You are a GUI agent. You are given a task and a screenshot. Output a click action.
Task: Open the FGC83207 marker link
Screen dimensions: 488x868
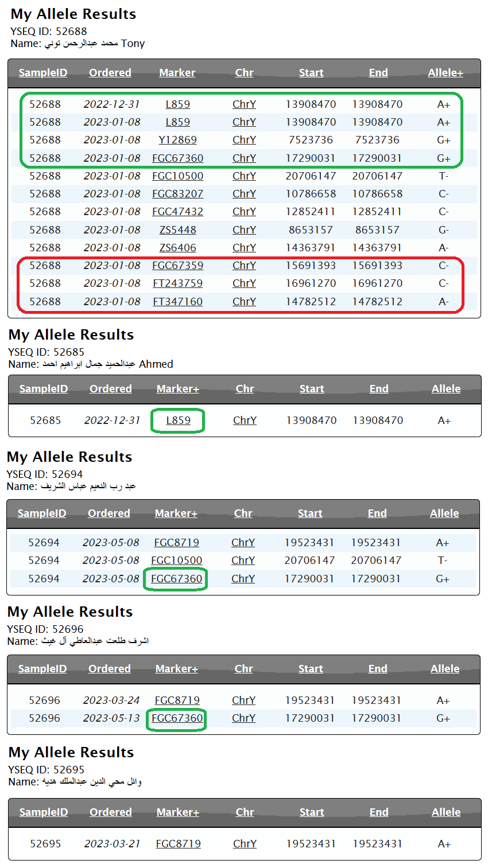[177, 194]
